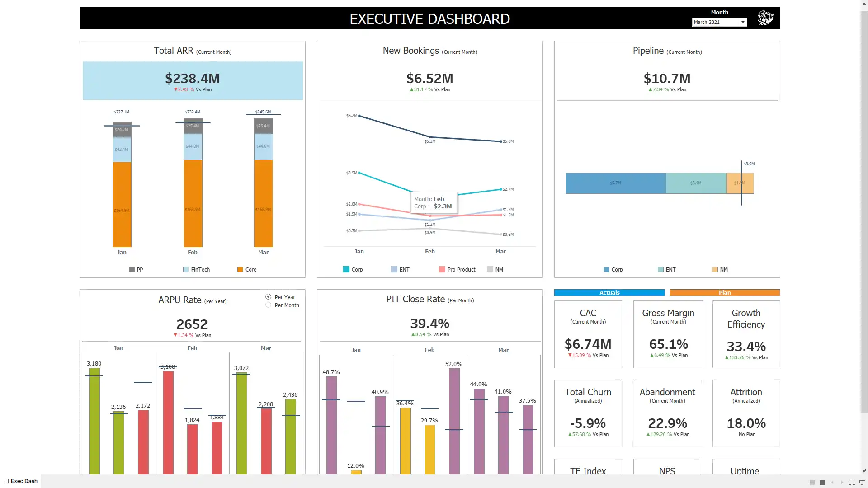Image resolution: width=868 pixels, height=488 pixels.
Task: Click the ARPU Rate 2652 value
Action: click(x=192, y=324)
